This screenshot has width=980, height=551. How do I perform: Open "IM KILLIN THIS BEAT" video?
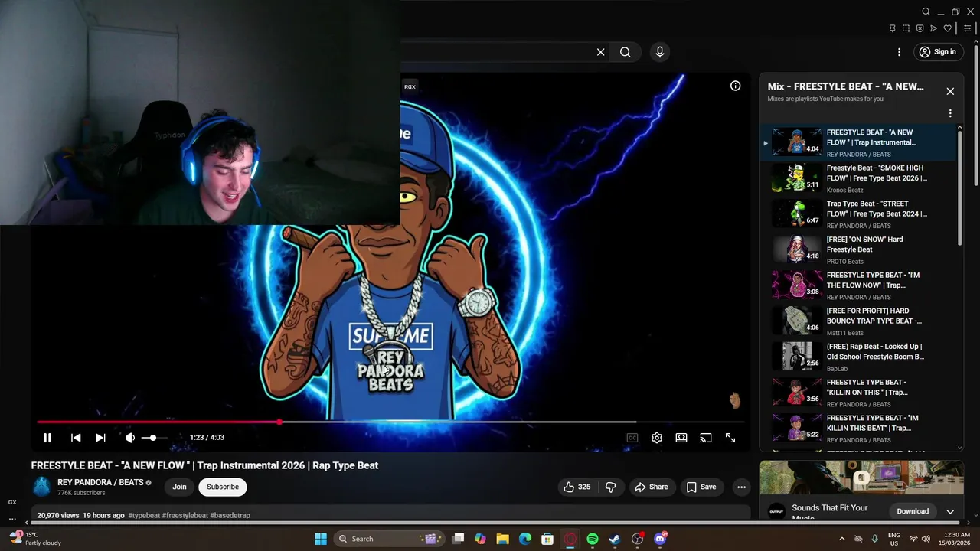[858, 429]
